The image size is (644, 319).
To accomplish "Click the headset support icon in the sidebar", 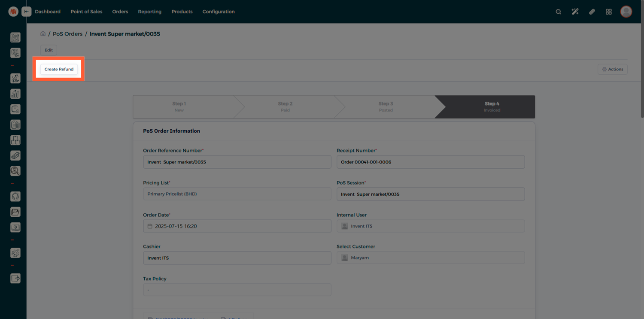I will click(x=15, y=197).
